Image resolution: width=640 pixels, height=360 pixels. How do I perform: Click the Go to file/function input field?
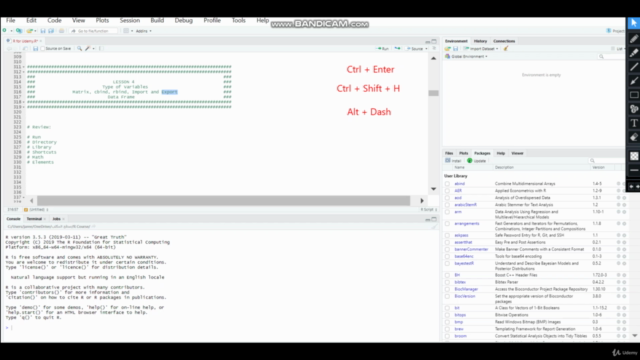tap(94, 31)
